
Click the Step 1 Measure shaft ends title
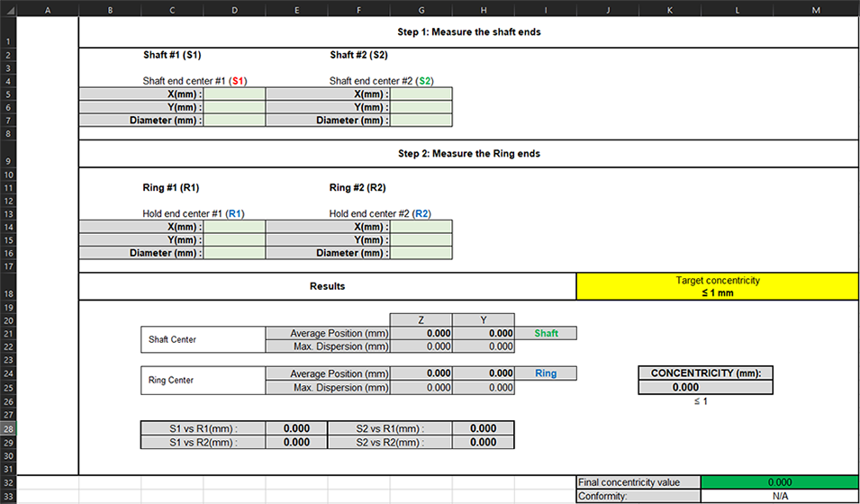click(468, 31)
